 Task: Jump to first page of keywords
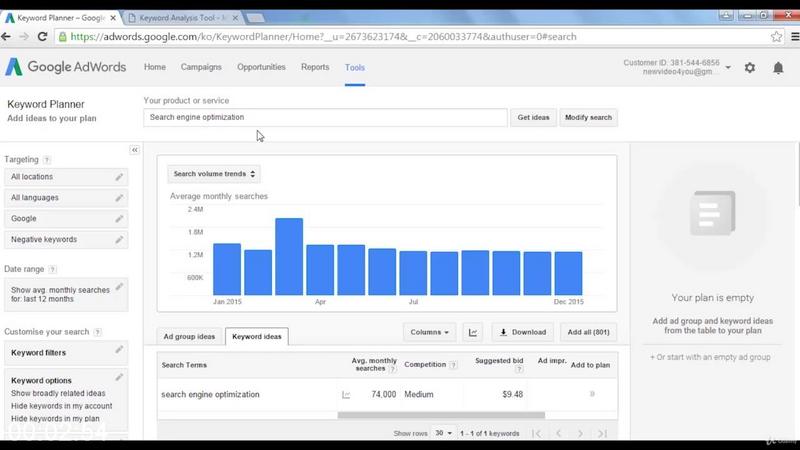coord(536,434)
